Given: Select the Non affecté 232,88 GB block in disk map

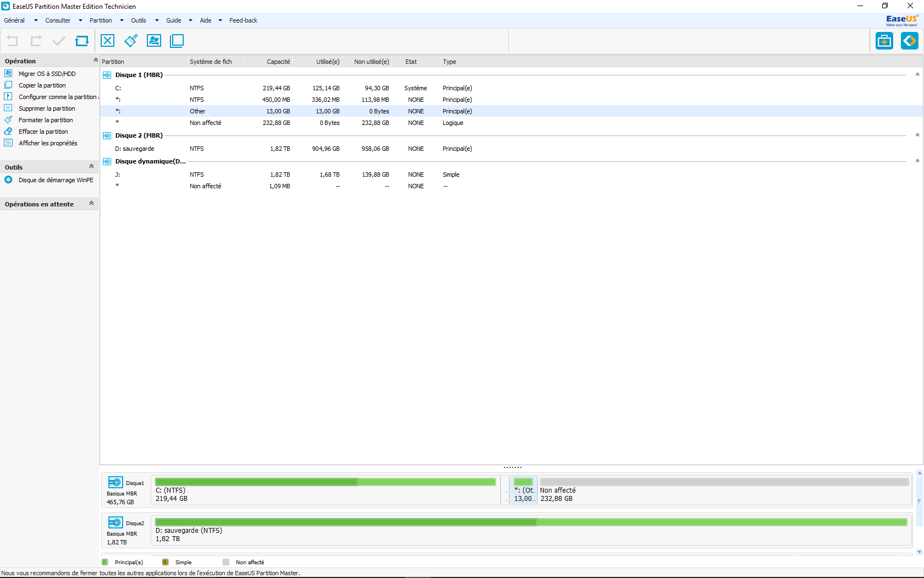Looking at the screenshot, I should click(724, 490).
